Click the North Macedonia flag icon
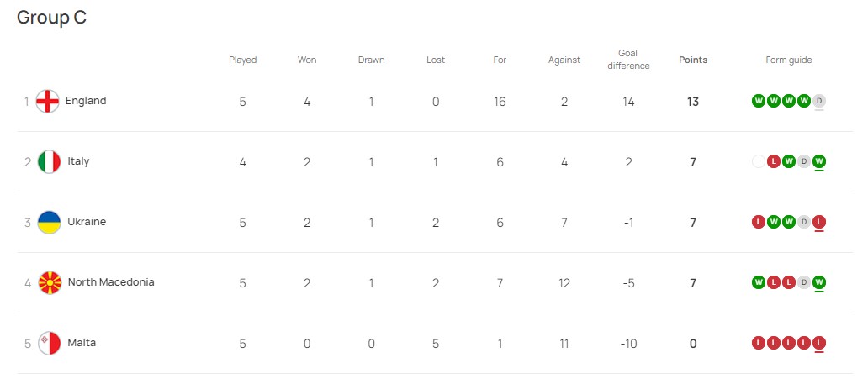 (x=50, y=282)
